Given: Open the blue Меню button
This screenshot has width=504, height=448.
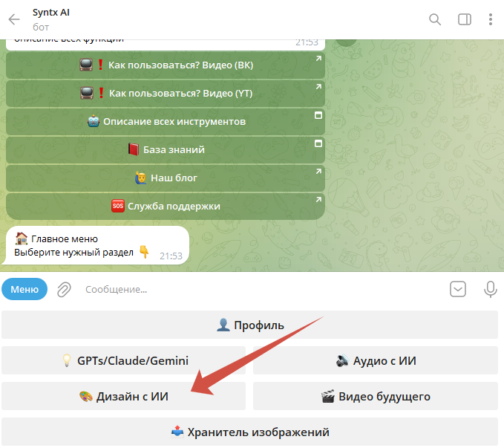Looking at the screenshot, I should (x=24, y=289).
